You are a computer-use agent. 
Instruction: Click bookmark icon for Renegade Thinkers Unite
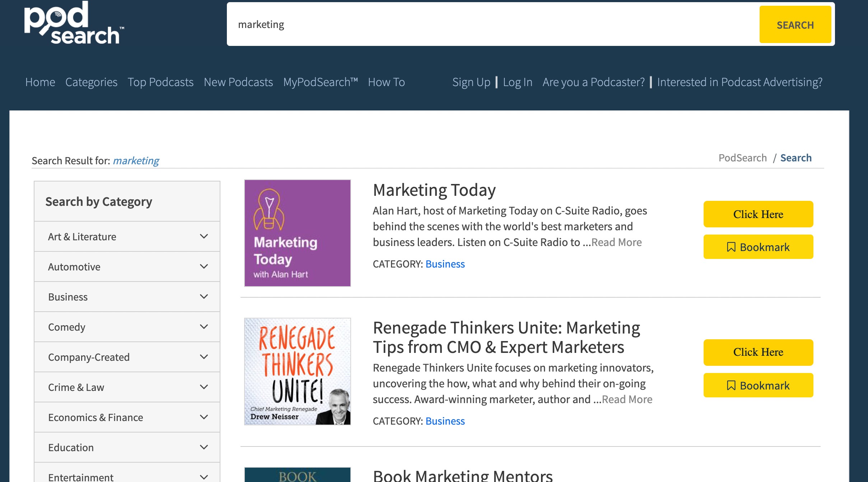tap(731, 386)
